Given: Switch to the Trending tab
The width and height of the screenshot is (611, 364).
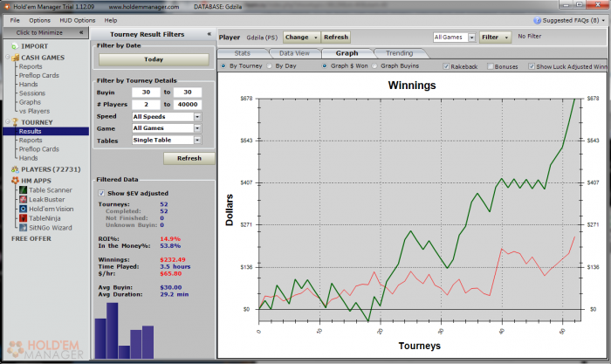Looking at the screenshot, I should click(400, 53).
